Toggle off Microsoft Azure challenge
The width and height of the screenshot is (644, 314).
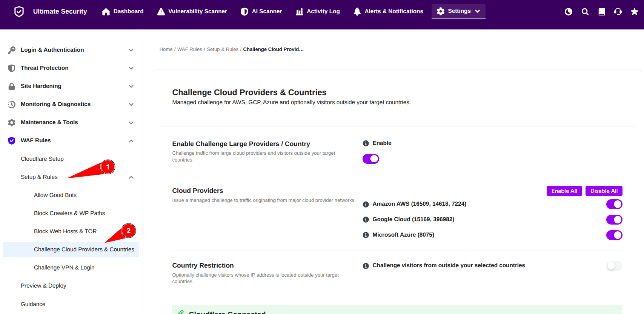tap(614, 235)
